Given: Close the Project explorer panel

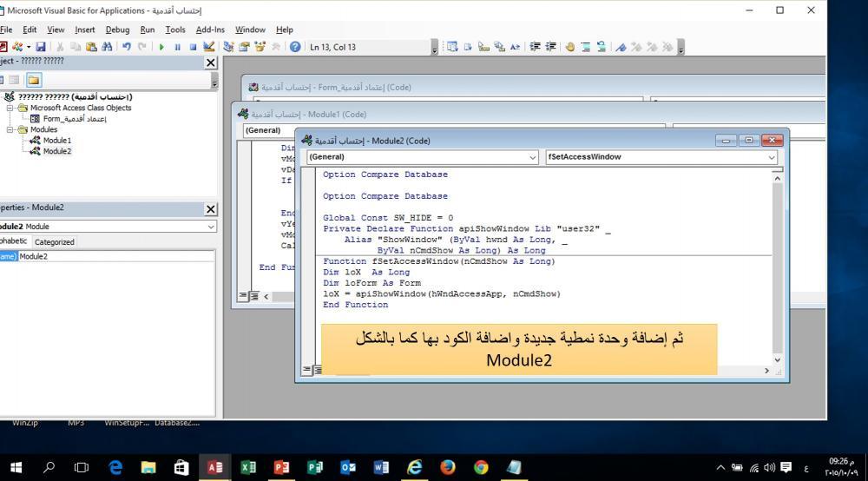Looking at the screenshot, I should pos(211,63).
